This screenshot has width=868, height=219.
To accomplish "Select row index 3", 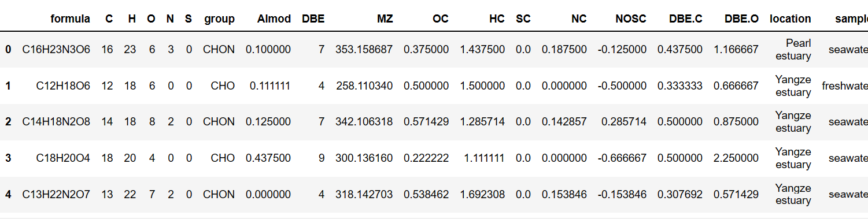I will [8, 158].
